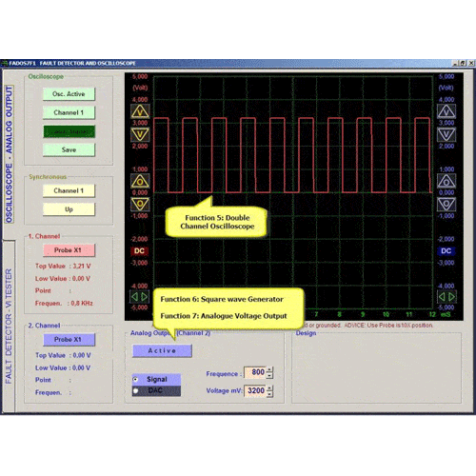Click the left time-base arrows icon
Image resolution: width=476 pixels, height=476 pixels.
pos(140,297)
